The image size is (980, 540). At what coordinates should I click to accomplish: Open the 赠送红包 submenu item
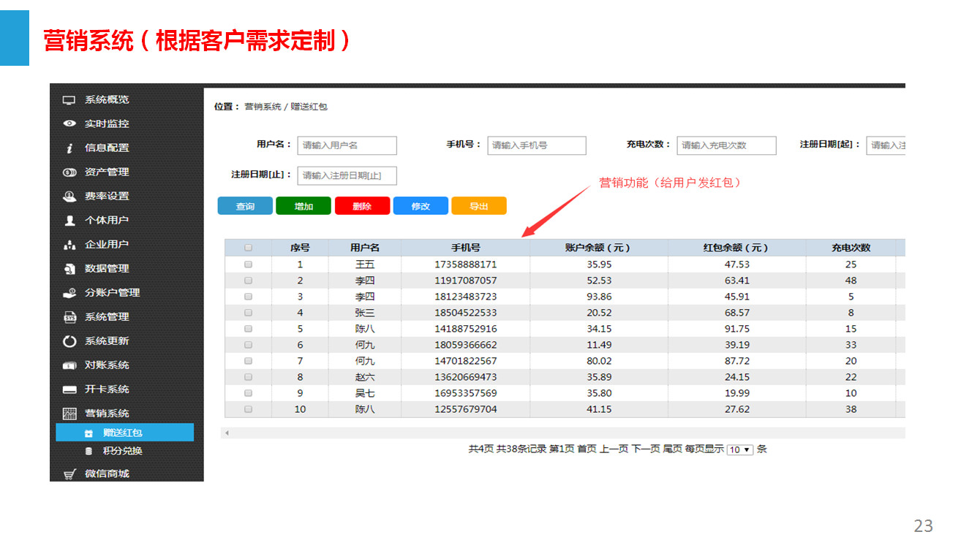[122, 433]
